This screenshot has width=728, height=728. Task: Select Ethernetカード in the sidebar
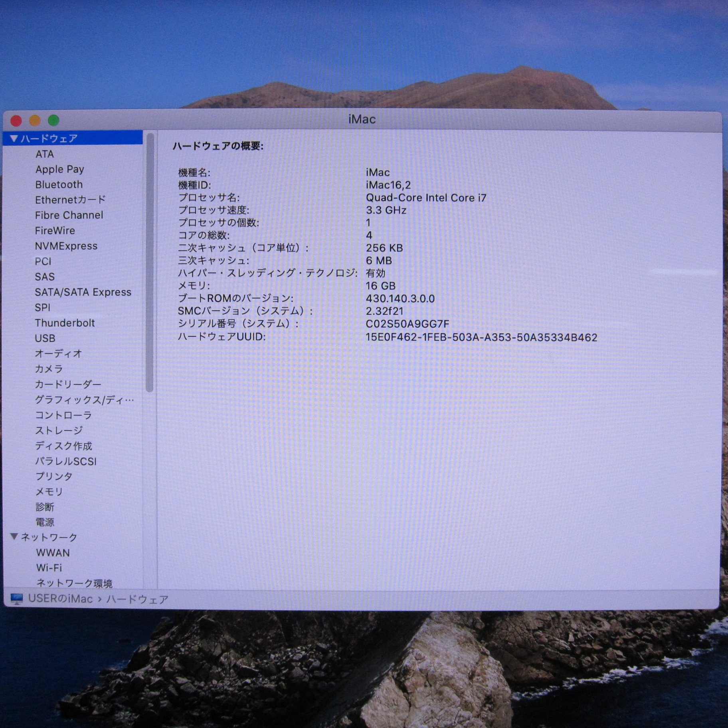coord(70,200)
